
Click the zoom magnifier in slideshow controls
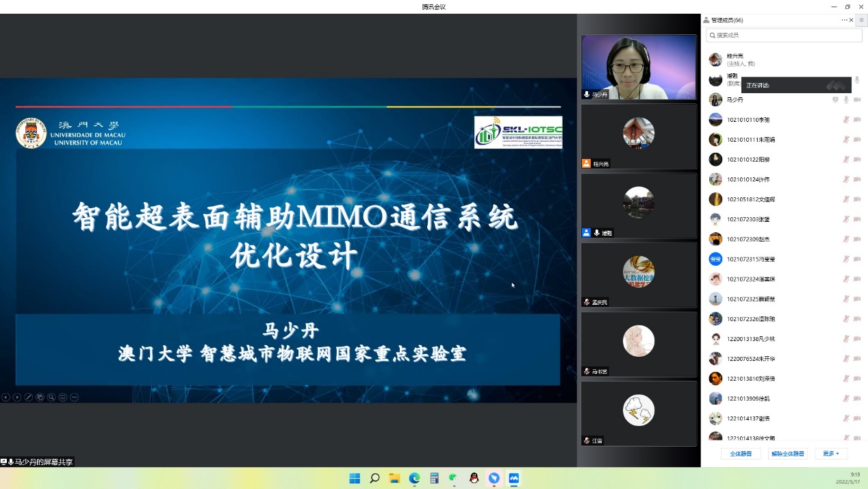[x=51, y=397]
